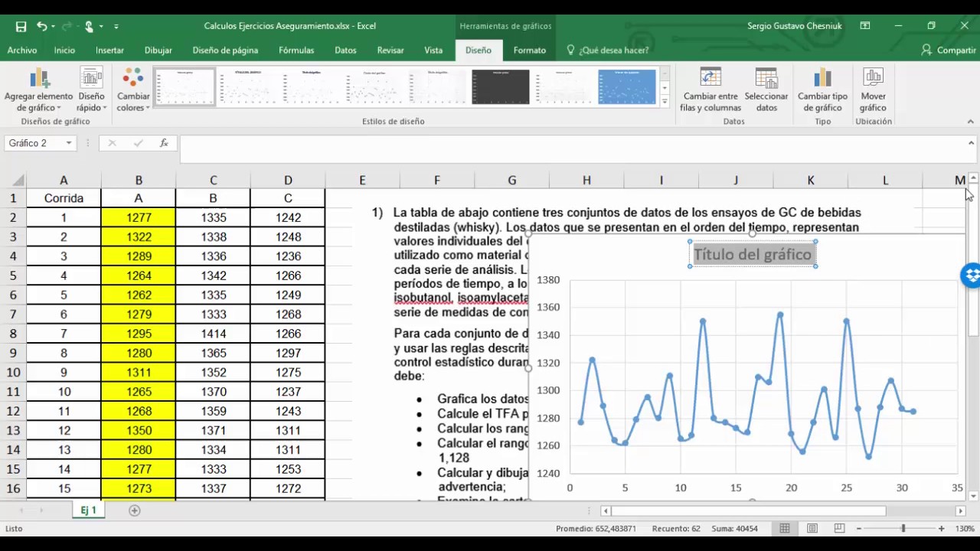Expand the formula bar

971,142
